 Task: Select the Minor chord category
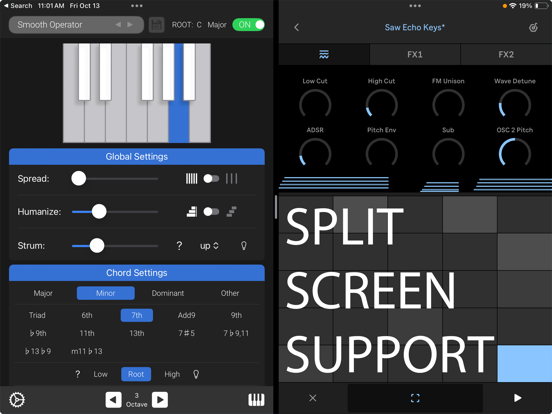(106, 293)
